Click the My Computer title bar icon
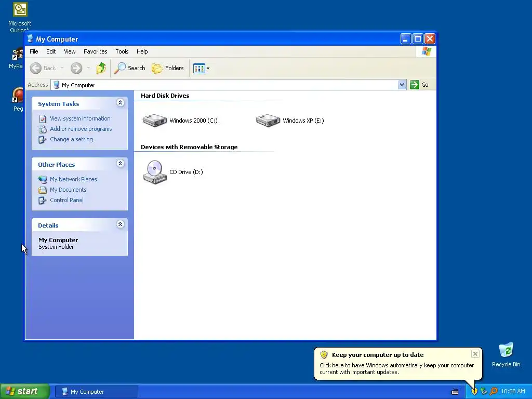 point(30,39)
